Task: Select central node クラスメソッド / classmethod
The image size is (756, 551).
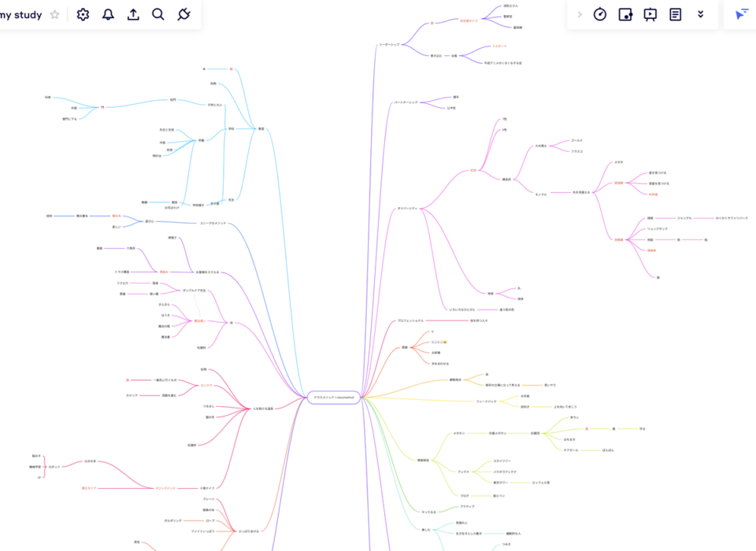Action: coord(334,398)
